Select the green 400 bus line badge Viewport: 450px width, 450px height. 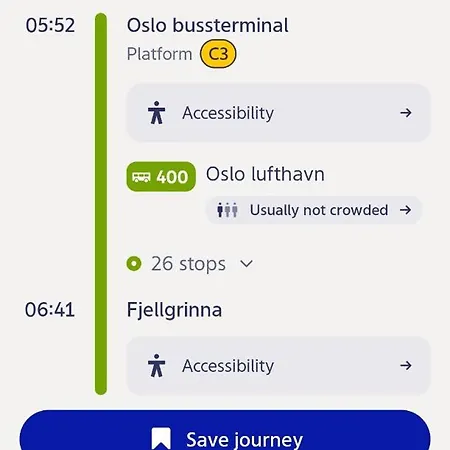pos(161,177)
